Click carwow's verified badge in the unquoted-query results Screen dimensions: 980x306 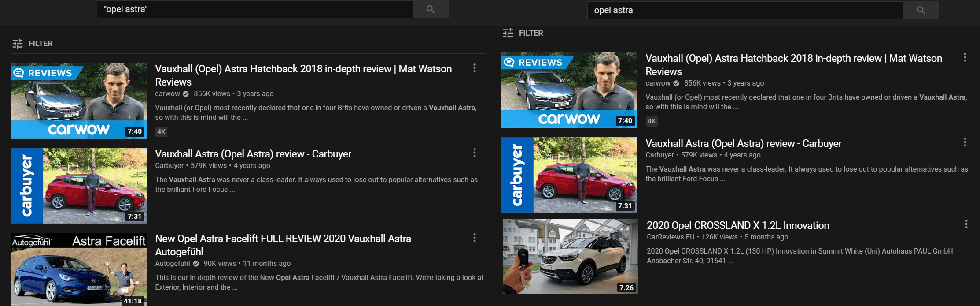pyautogui.click(x=676, y=83)
